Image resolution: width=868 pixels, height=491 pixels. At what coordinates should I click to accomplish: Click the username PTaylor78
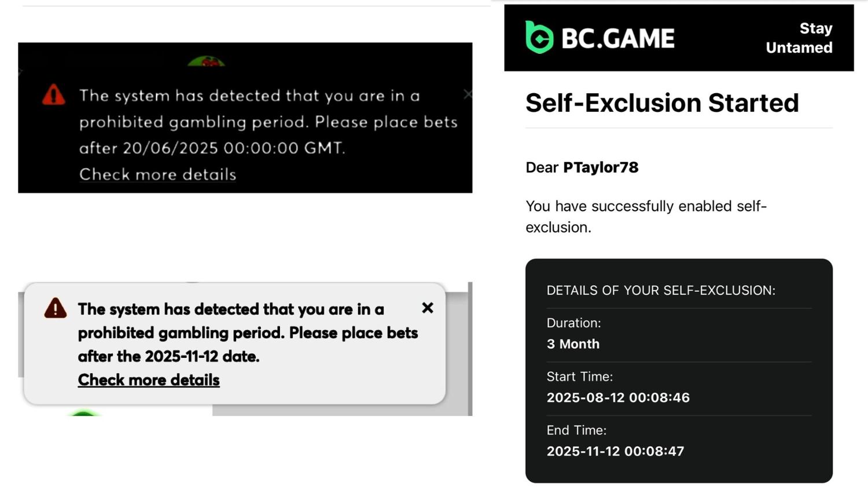click(x=601, y=167)
